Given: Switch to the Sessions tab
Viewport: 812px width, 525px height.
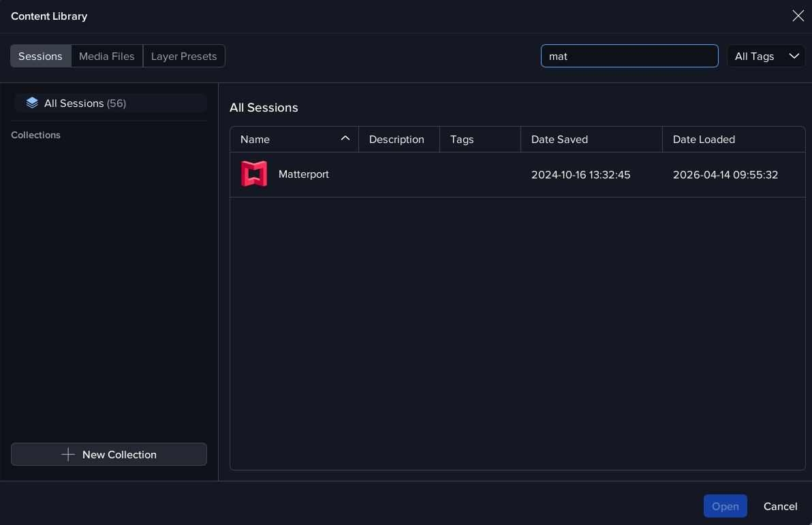Looking at the screenshot, I should [x=40, y=56].
